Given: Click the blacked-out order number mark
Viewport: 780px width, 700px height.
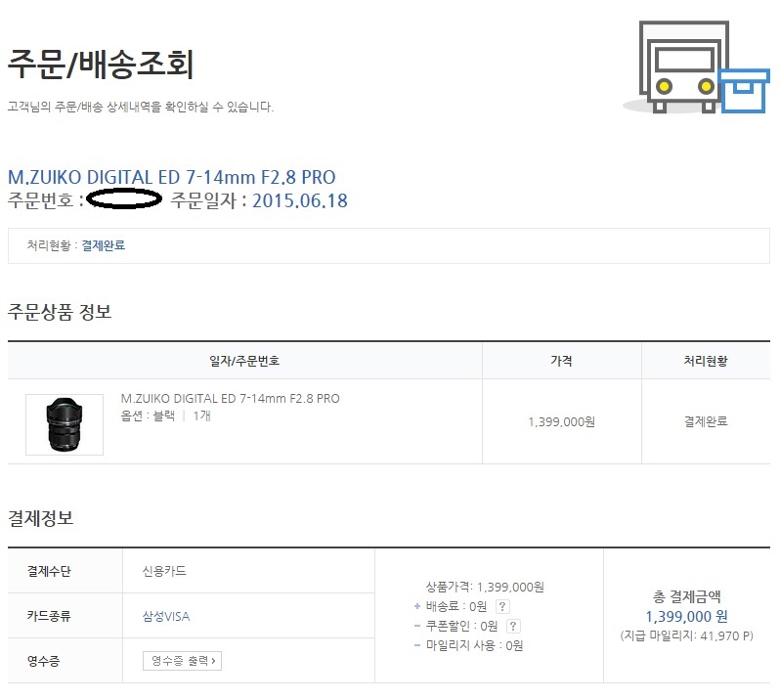Looking at the screenshot, I should coord(123,201).
